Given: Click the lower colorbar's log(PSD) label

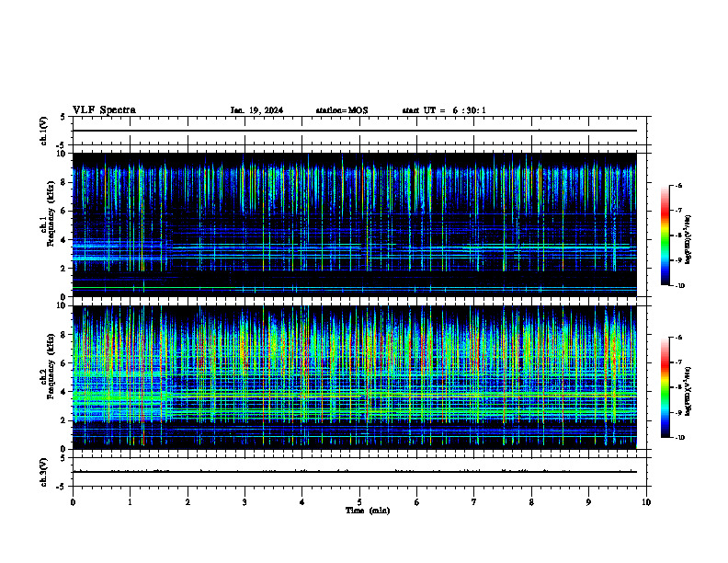Looking at the screenshot, I should 688,392.
